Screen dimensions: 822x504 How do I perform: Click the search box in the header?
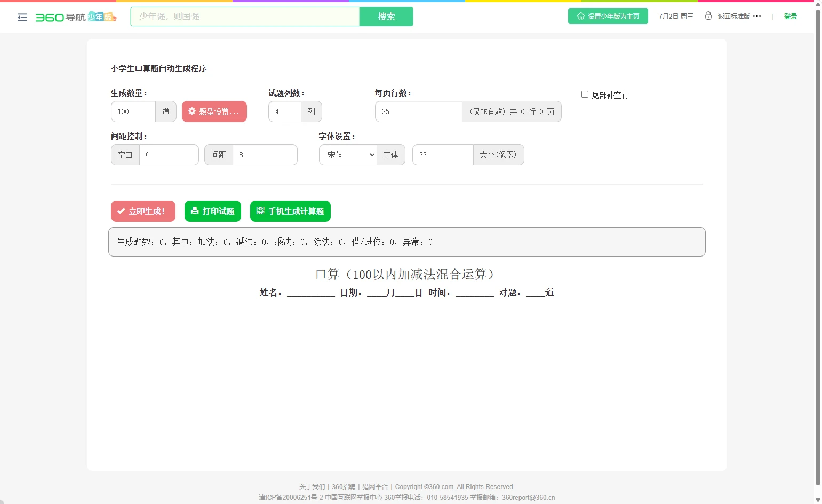[x=245, y=17]
